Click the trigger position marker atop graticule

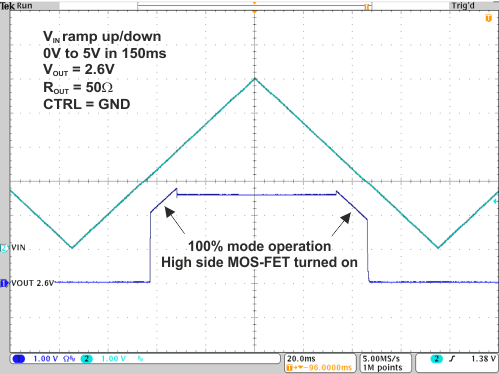[255, 12]
